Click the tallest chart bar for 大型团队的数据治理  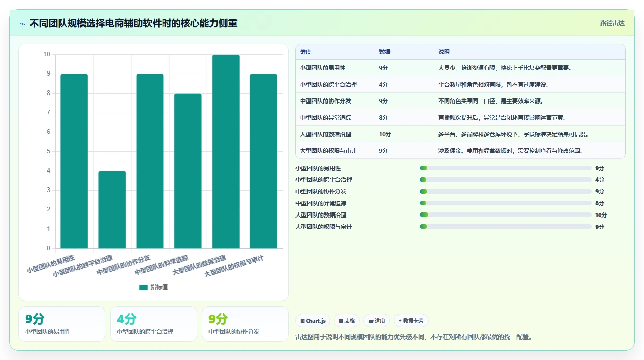pos(225,151)
